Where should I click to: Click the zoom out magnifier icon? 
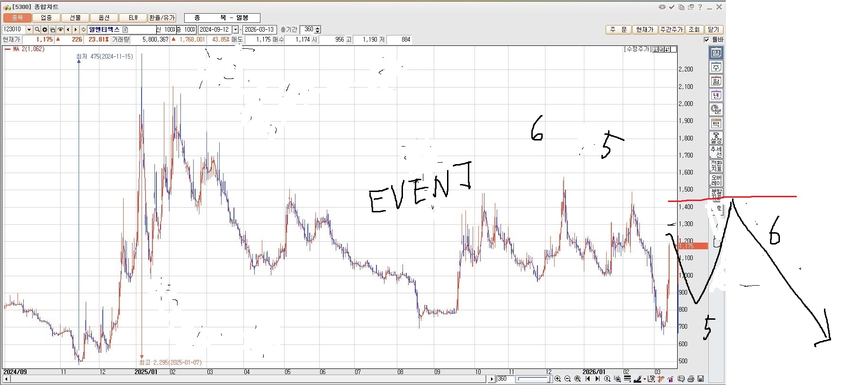point(567,379)
